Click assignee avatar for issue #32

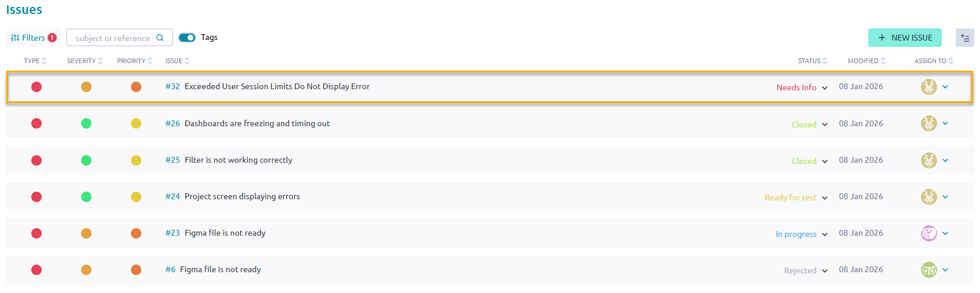(x=928, y=87)
